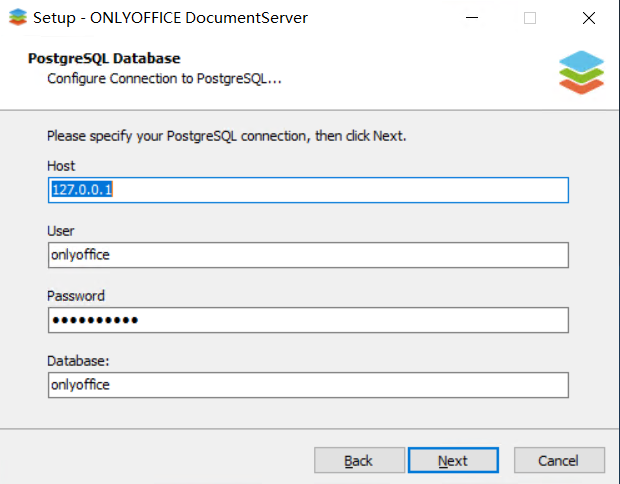Click the 'Configure Connection to PostgreSQL...' subtitle
Screen dimensions: 620x484
coord(164,79)
